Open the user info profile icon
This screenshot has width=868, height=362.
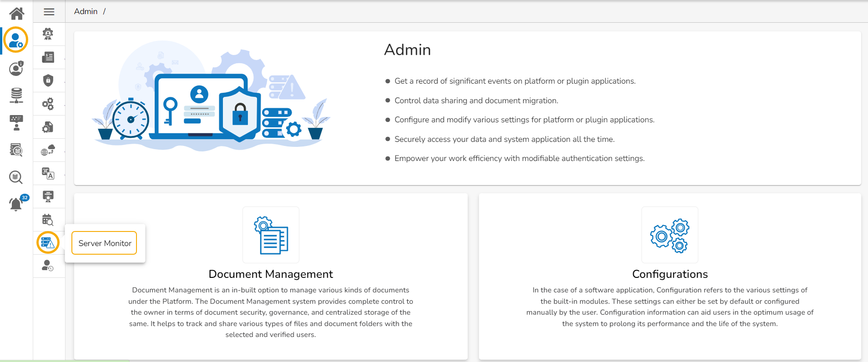(x=16, y=68)
